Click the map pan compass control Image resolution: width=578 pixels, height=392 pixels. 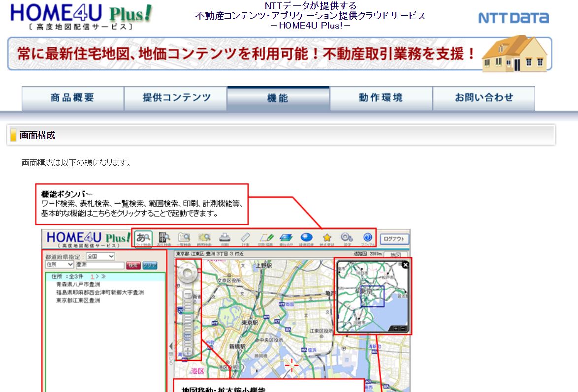(x=188, y=273)
